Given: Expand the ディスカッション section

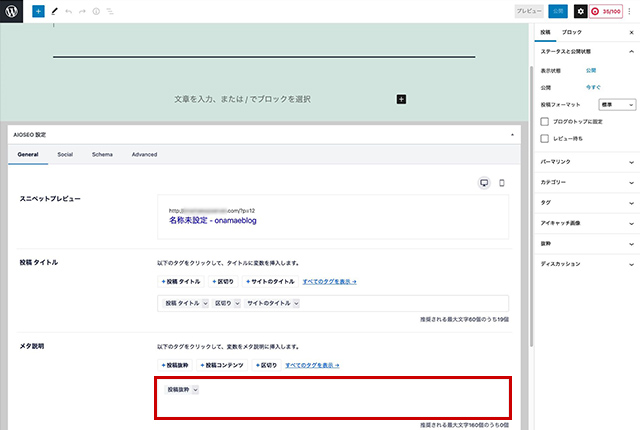Looking at the screenshot, I should point(587,264).
